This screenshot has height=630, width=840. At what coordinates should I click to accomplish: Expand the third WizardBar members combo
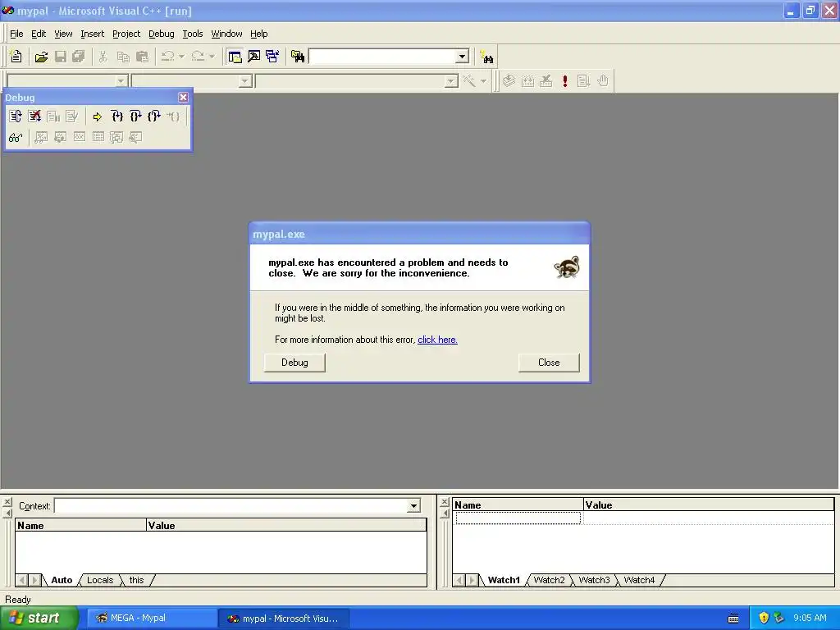point(452,81)
